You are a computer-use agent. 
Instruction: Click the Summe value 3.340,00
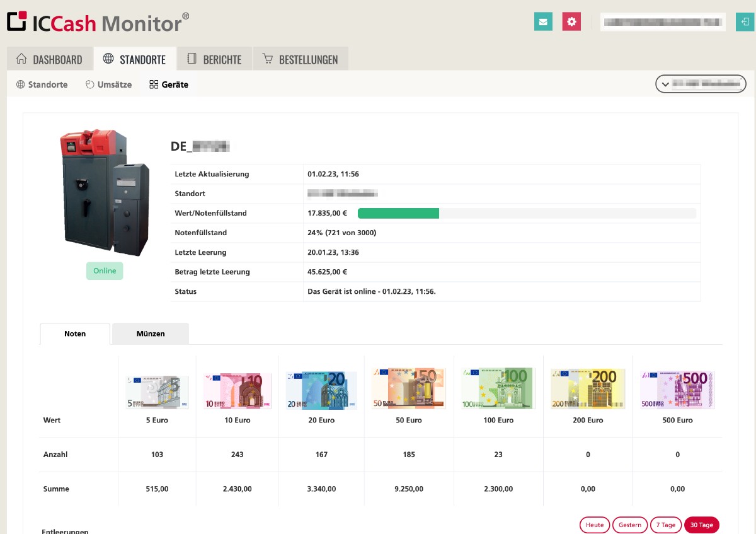321,489
